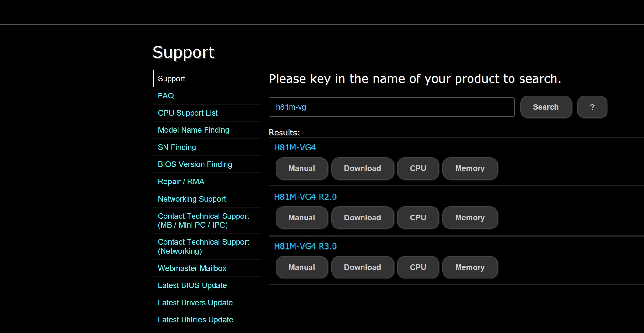This screenshot has height=333, width=644.
Task: Open BIOS Version Finding page
Action: [x=207, y=164]
